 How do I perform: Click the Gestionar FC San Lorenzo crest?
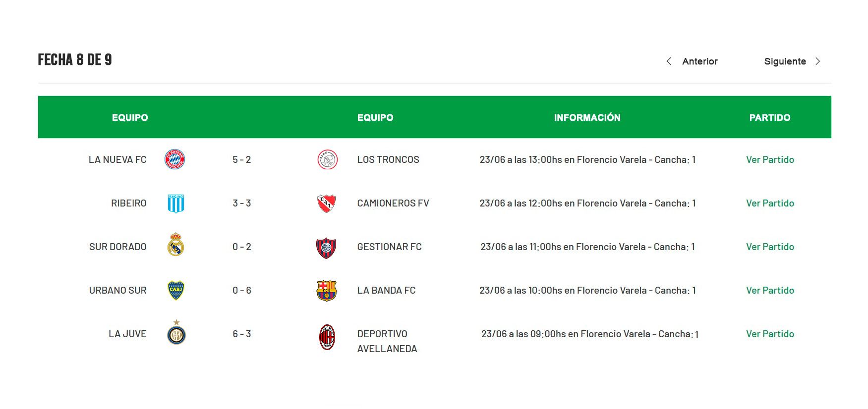point(326,248)
